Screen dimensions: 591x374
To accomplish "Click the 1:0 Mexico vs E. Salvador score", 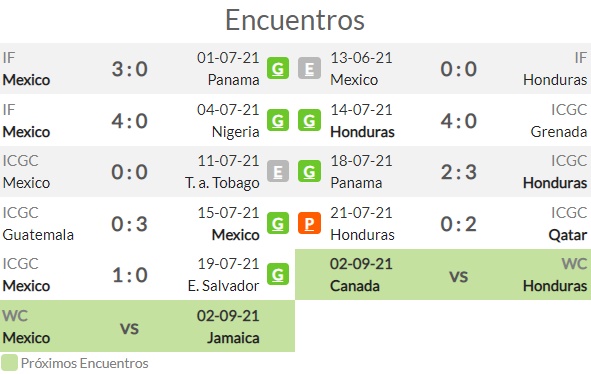I will pyautogui.click(x=129, y=275).
